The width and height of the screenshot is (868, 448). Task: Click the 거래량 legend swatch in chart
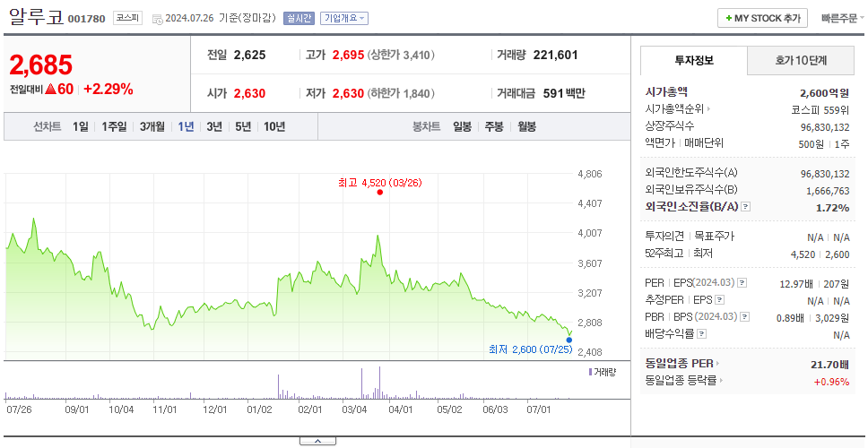tap(590, 372)
